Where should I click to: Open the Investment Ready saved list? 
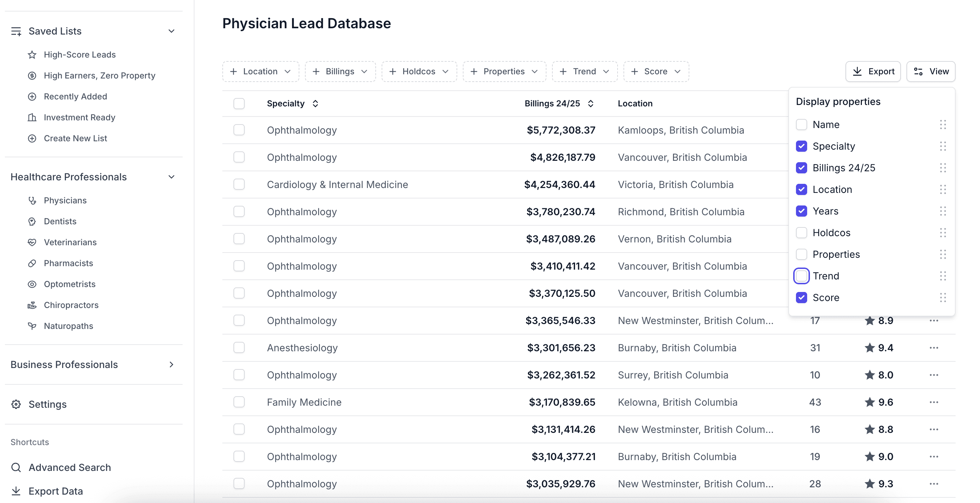click(x=79, y=117)
